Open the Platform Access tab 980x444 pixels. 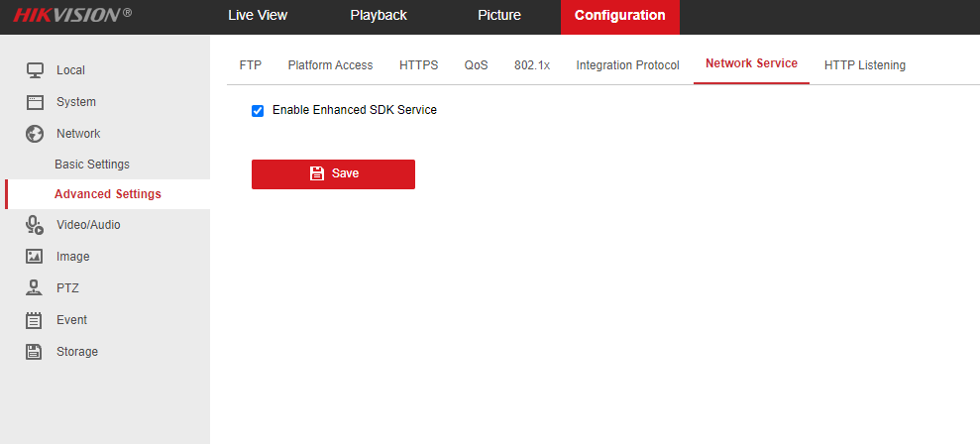(330, 65)
